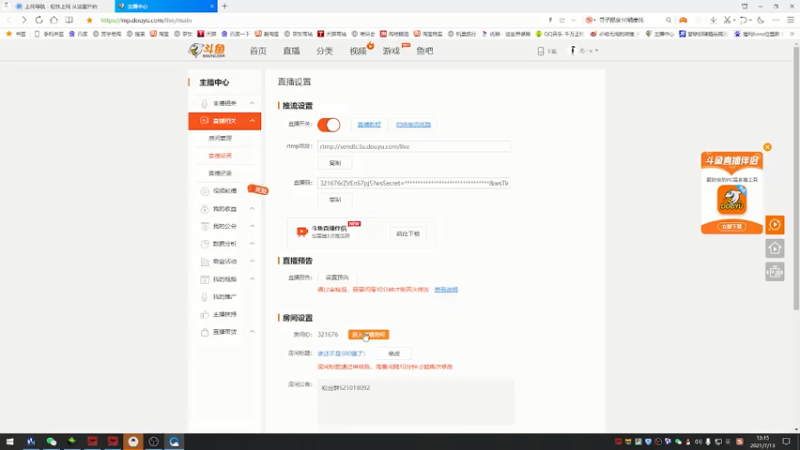Click the pie chart icon beside 数据分析

pos(205,244)
